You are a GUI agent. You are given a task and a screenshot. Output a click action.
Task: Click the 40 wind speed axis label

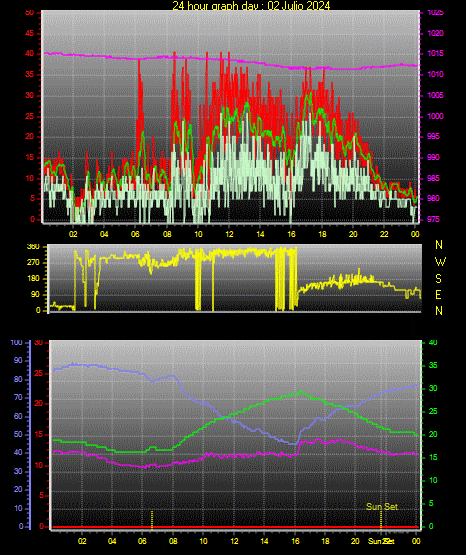tap(30, 53)
